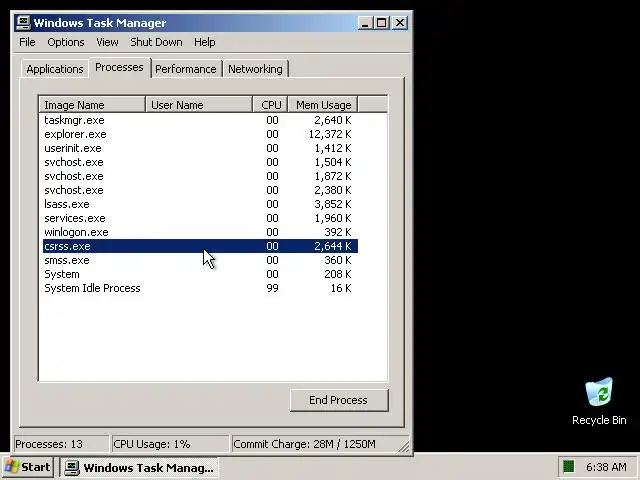Switch to the Performance tab
The width and height of the screenshot is (640, 480).
186,69
